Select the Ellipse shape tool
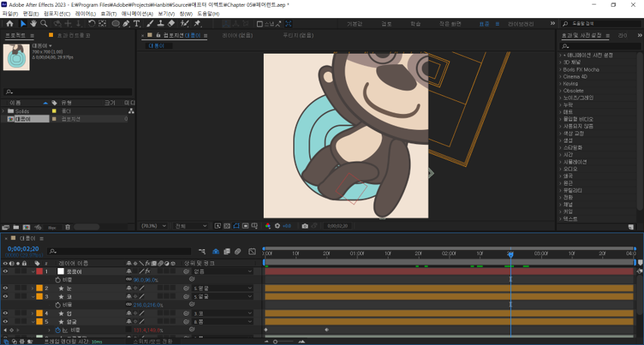This screenshot has height=345, width=644. (x=116, y=24)
